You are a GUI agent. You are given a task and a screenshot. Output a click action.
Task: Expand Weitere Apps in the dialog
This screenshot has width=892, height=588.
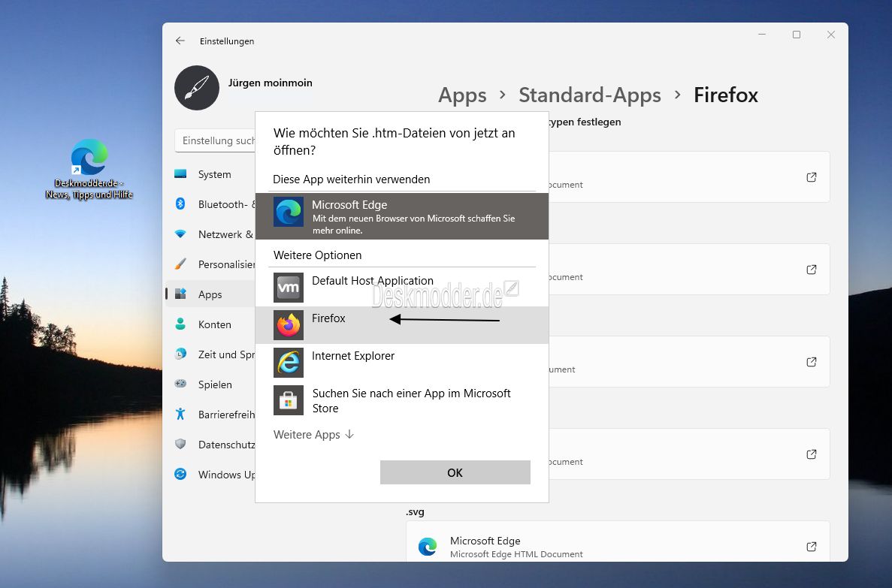pyautogui.click(x=313, y=435)
